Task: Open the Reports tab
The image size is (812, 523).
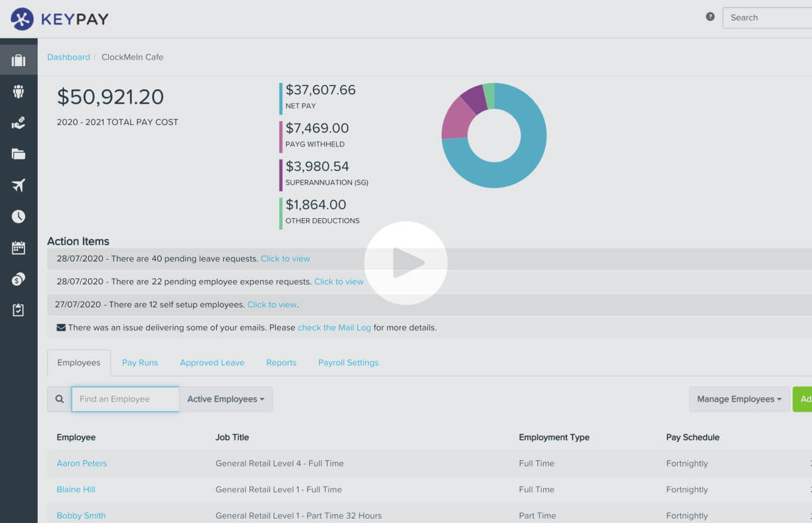Action: click(281, 363)
